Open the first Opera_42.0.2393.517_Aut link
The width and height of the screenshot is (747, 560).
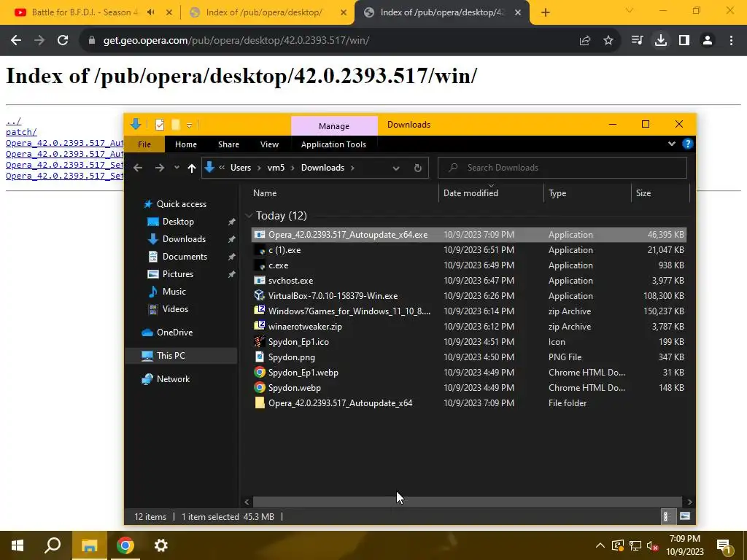[x=64, y=143]
